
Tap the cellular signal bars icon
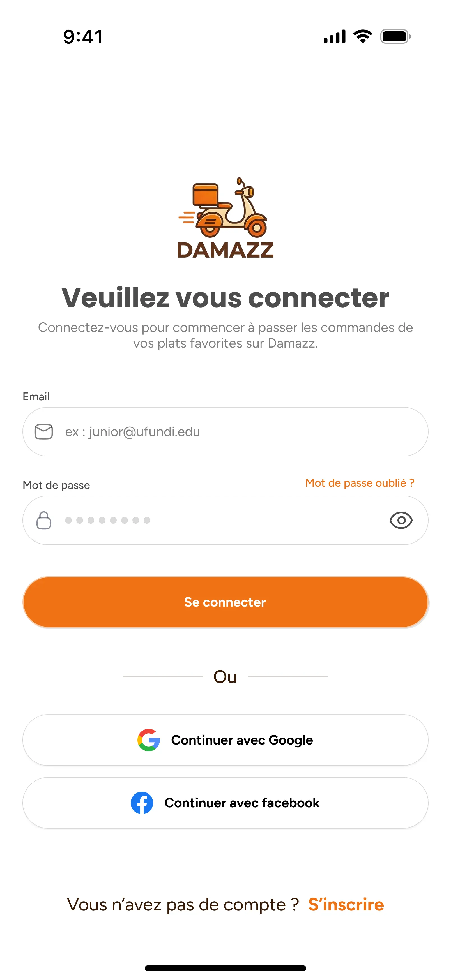(335, 36)
